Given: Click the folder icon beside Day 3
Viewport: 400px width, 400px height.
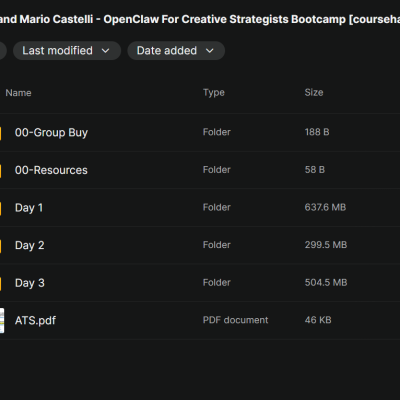Looking at the screenshot, I should (x=1, y=283).
